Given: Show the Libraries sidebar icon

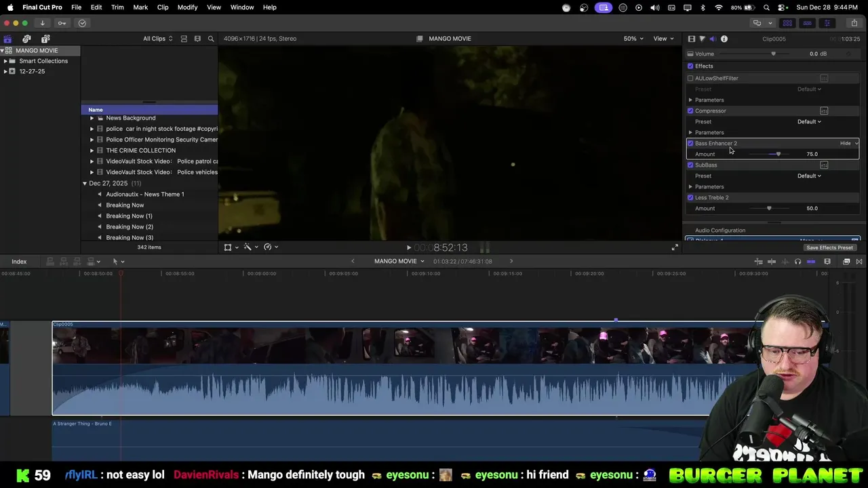Looking at the screenshot, I should 7,39.
